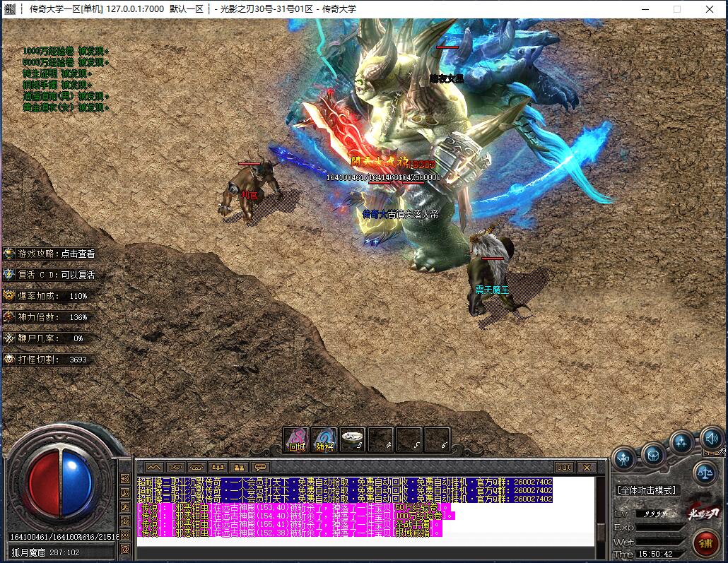
Task: Click the 复活 CD: 可以复活 status row
Action: [x=49, y=275]
